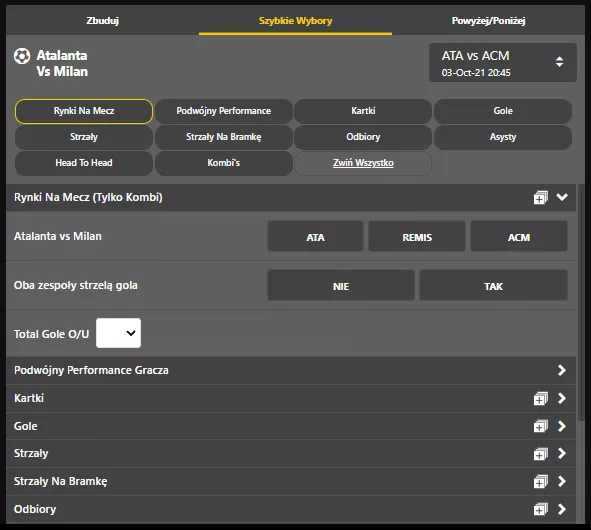
Task: Open the ATA vs ACM match selector
Action: 503,63
